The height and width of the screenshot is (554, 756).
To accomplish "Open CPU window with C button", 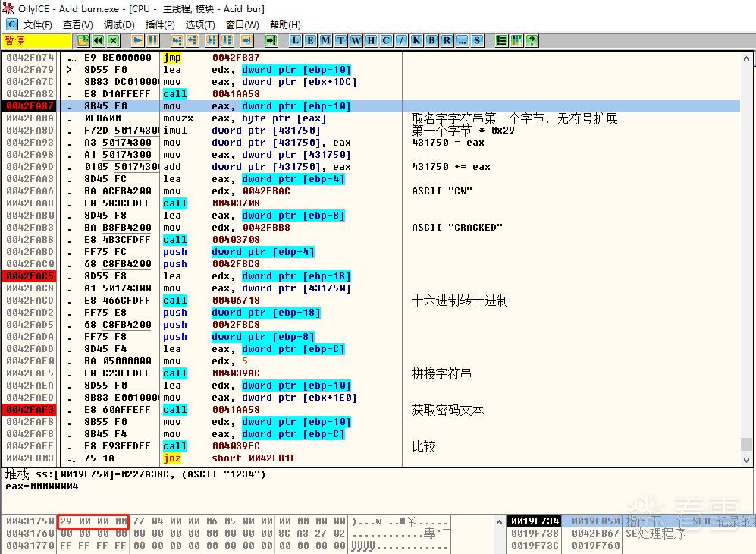I will coord(386,40).
